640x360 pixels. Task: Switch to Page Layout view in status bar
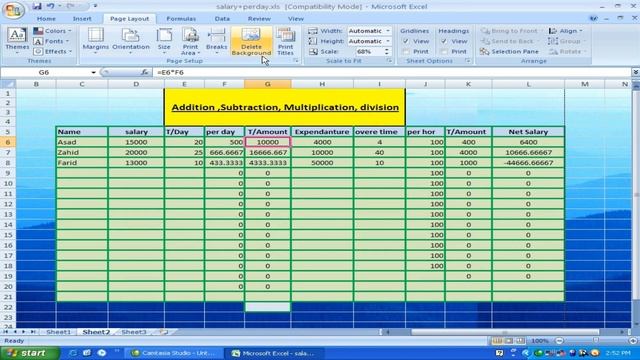click(x=509, y=340)
